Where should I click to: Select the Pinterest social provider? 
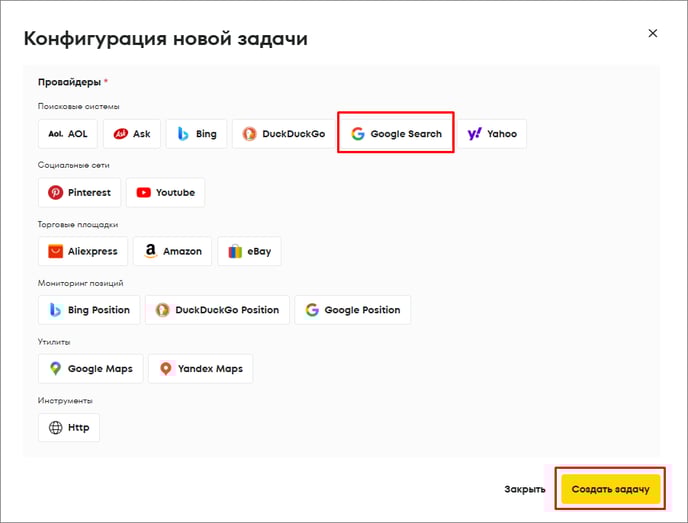click(x=80, y=193)
